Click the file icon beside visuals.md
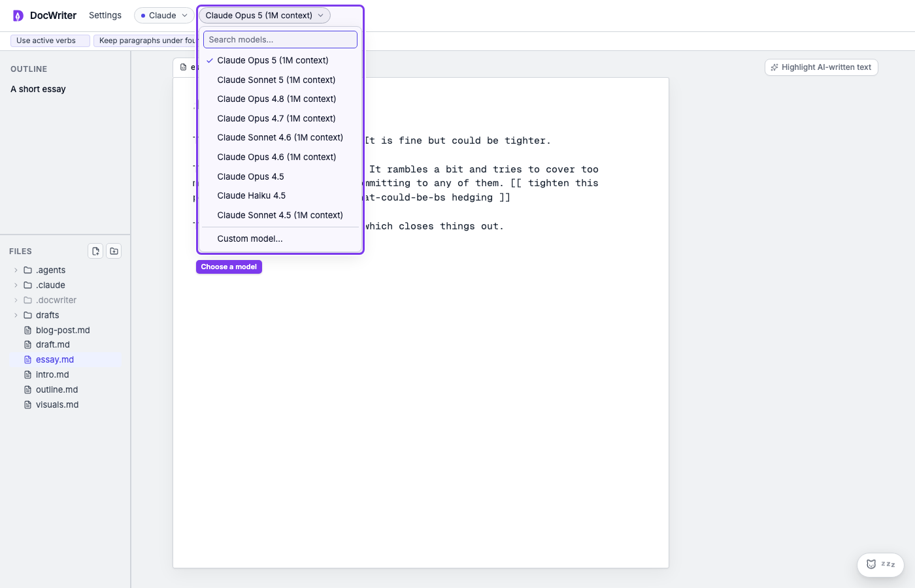915x588 pixels. (27, 404)
